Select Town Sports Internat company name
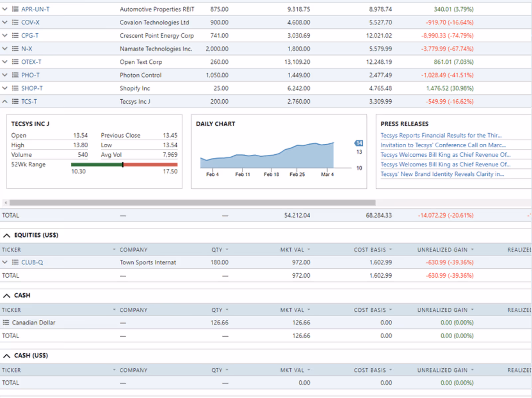The height and width of the screenshot is (398, 532). pos(148,262)
